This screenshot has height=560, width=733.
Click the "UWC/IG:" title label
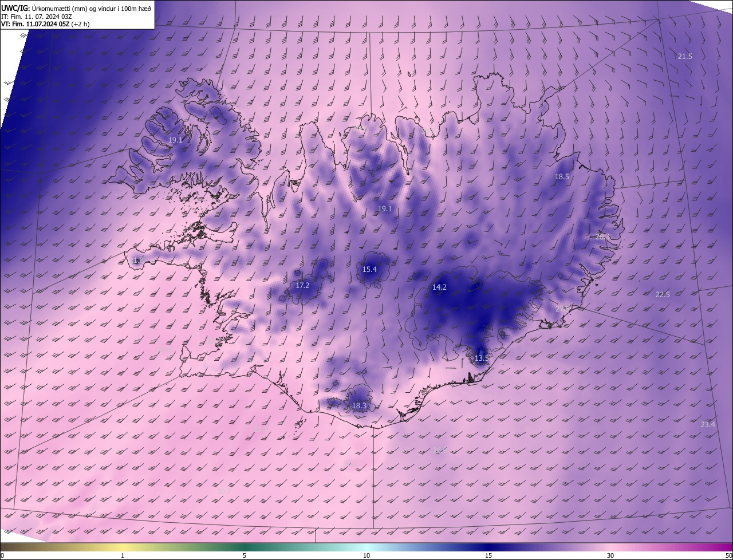[x=15, y=7]
